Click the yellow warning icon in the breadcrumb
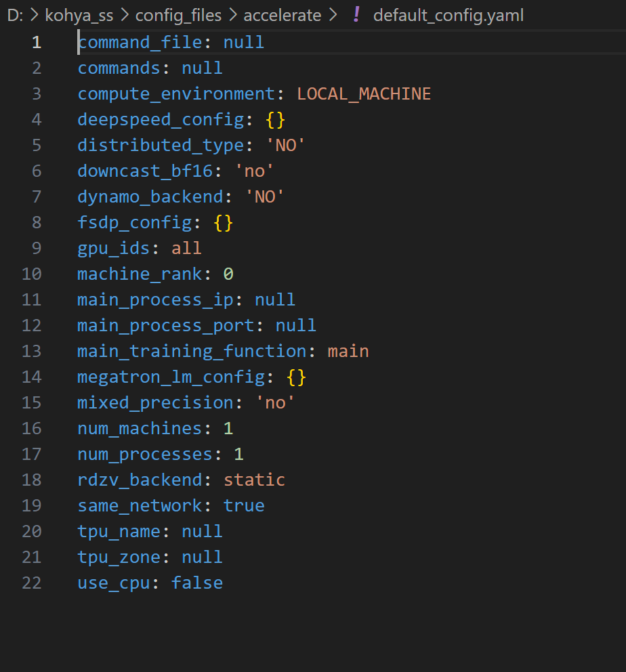This screenshot has width=626, height=672. 356,15
